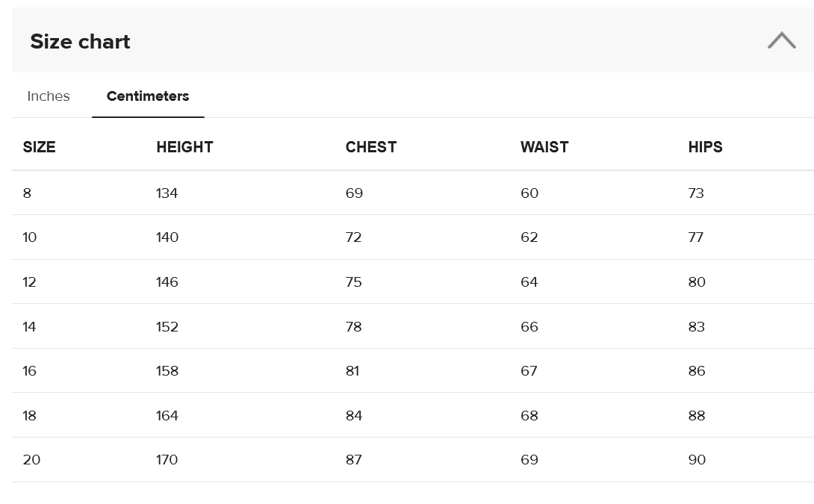Click the SIZE column header

pyautogui.click(x=40, y=147)
